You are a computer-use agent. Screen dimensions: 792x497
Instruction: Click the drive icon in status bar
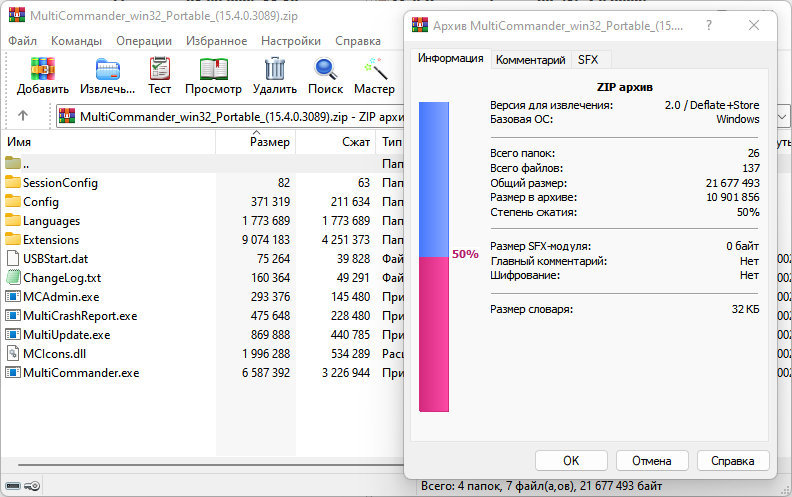[x=13, y=486]
